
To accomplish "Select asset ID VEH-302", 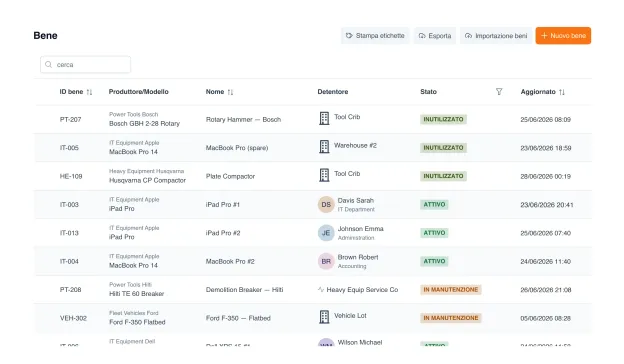I will tap(73, 318).
